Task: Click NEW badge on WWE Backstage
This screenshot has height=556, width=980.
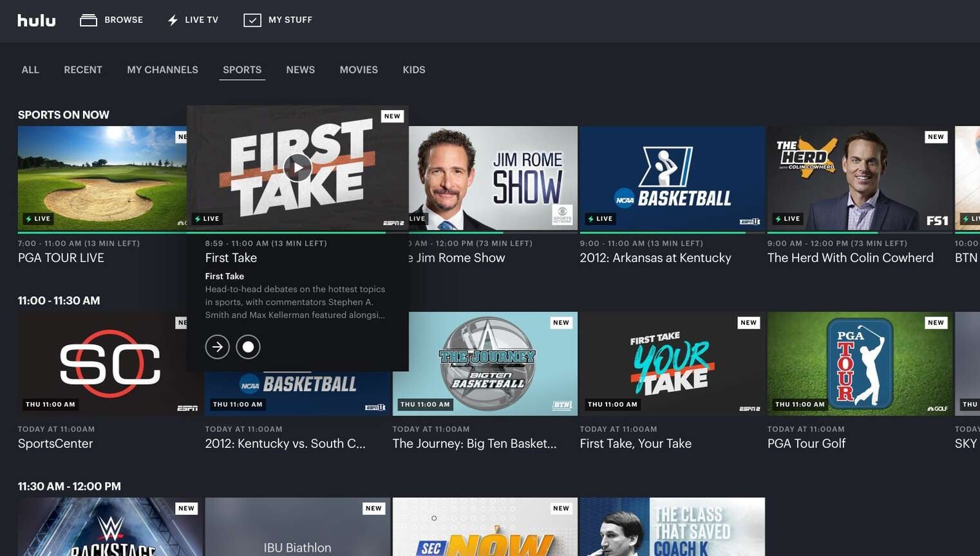Action: click(x=187, y=508)
